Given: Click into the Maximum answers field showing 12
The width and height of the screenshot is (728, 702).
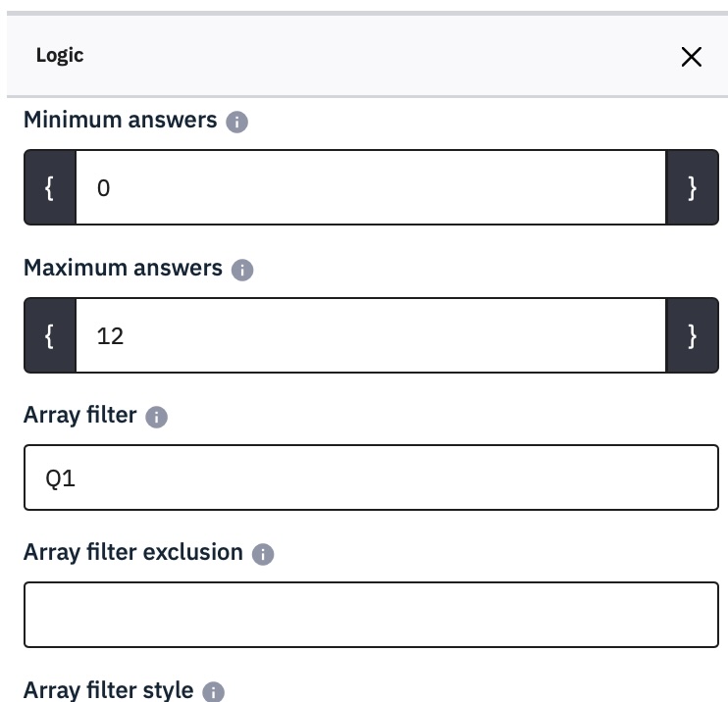Looking at the screenshot, I should [371, 336].
